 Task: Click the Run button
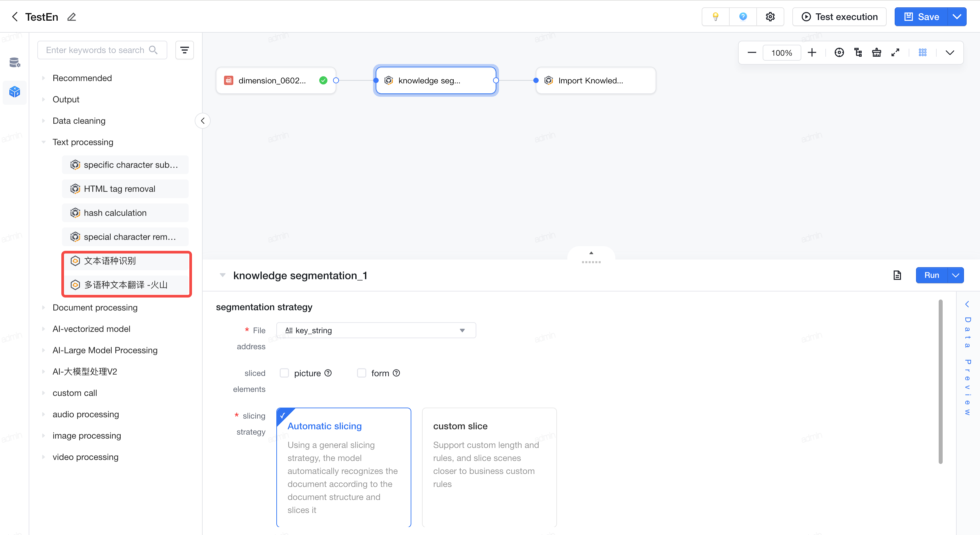tap(932, 275)
